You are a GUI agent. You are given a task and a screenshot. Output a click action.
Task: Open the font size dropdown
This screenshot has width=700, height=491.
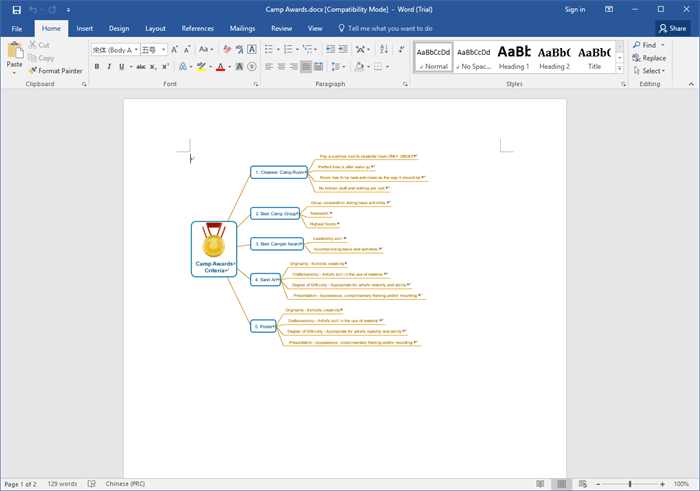[x=163, y=50]
